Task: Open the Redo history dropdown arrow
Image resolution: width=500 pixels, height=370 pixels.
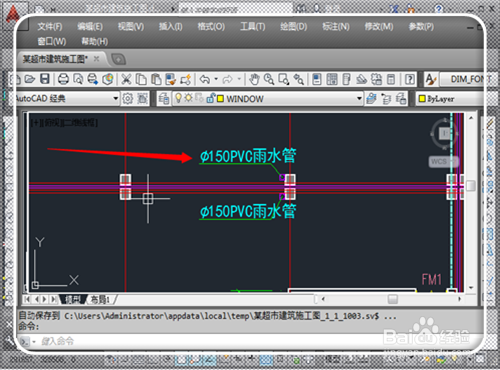Action: point(239,79)
